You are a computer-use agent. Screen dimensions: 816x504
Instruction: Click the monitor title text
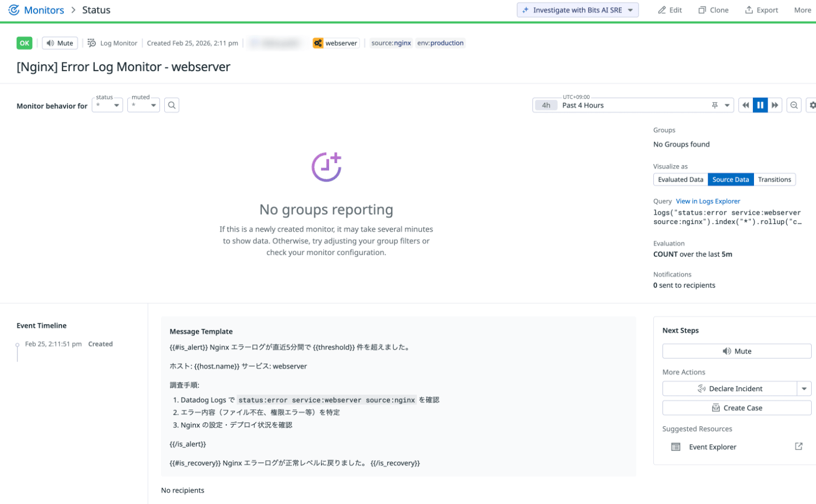123,67
